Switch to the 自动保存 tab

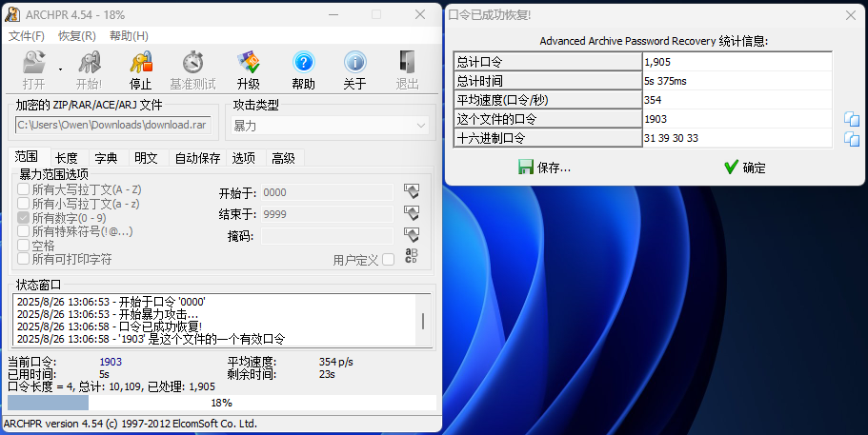pos(197,158)
